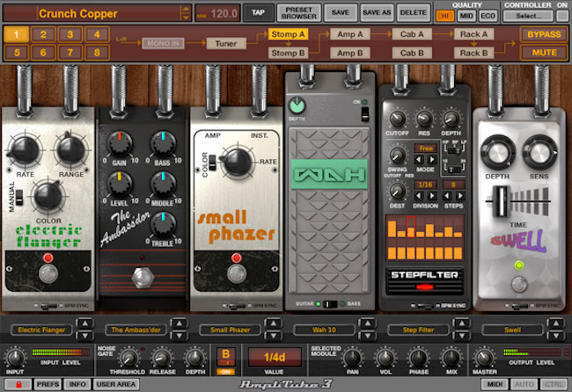Click the Wah DEPTH knob

point(297,105)
